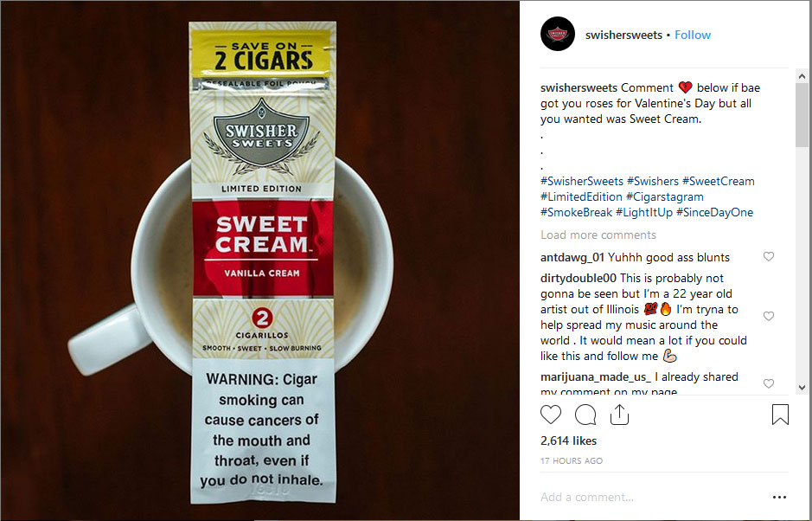The width and height of the screenshot is (812, 521).
Task: Share the post with the share icon
Action: [619, 415]
